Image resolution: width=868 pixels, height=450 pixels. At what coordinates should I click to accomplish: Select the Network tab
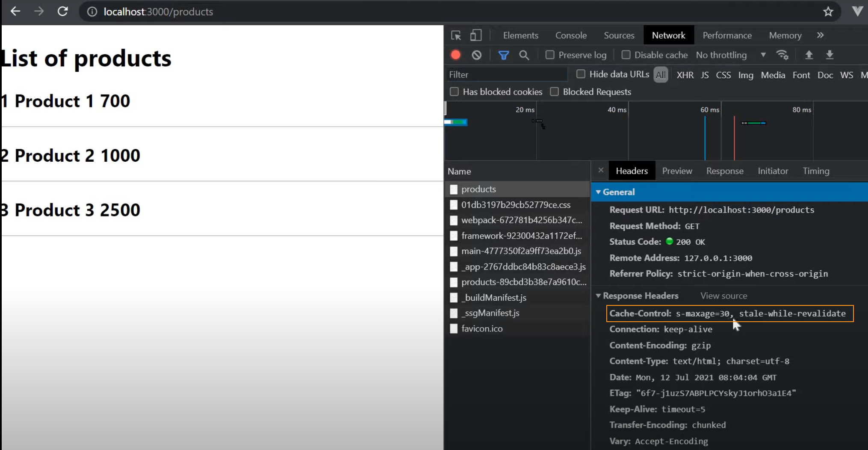pos(668,36)
